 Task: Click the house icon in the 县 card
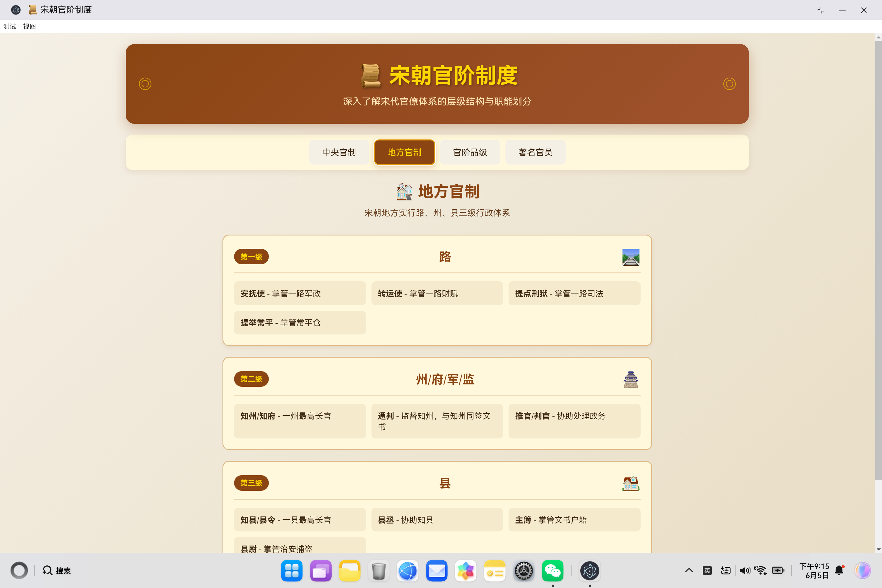tap(631, 484)
